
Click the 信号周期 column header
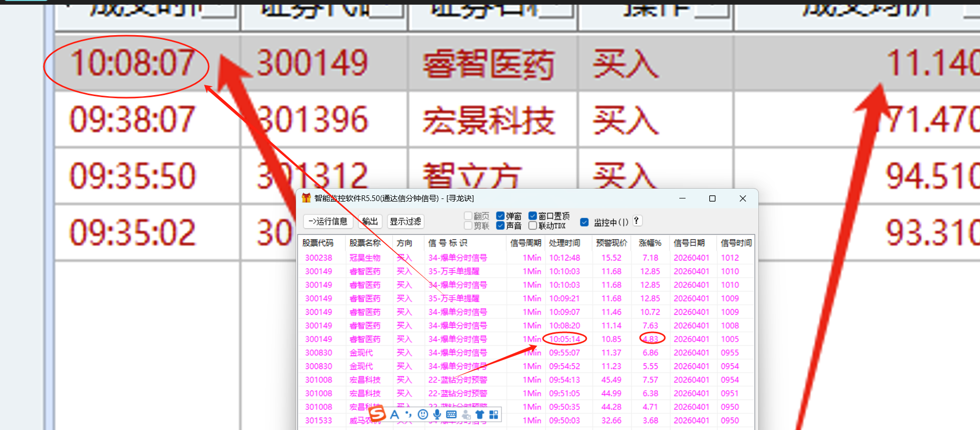click(x=526, y=243)
